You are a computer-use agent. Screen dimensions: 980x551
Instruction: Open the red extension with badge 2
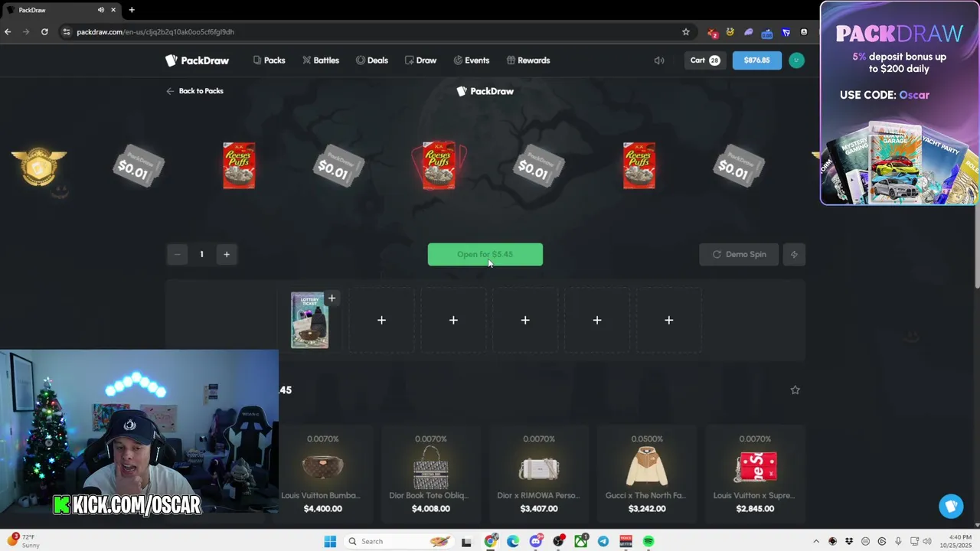(x=713, y=32)
